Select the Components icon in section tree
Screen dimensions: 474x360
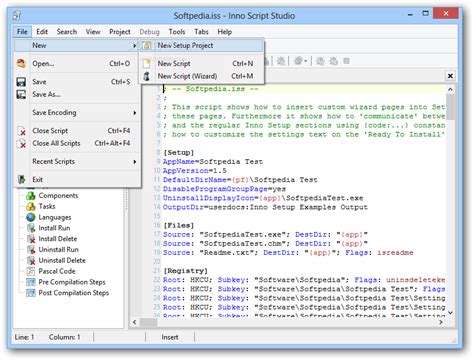pyautogui.click(x=31, y=196)
